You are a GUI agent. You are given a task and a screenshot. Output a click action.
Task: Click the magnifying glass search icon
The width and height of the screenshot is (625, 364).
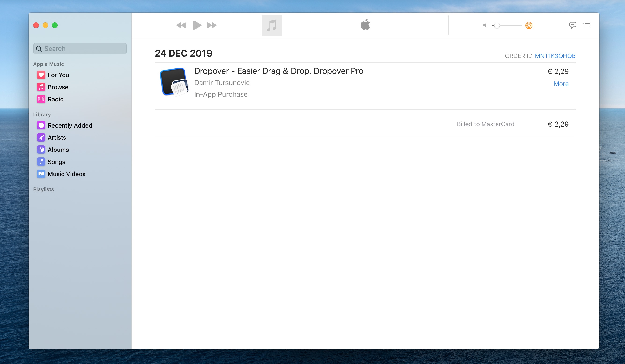tap(39, 49)
